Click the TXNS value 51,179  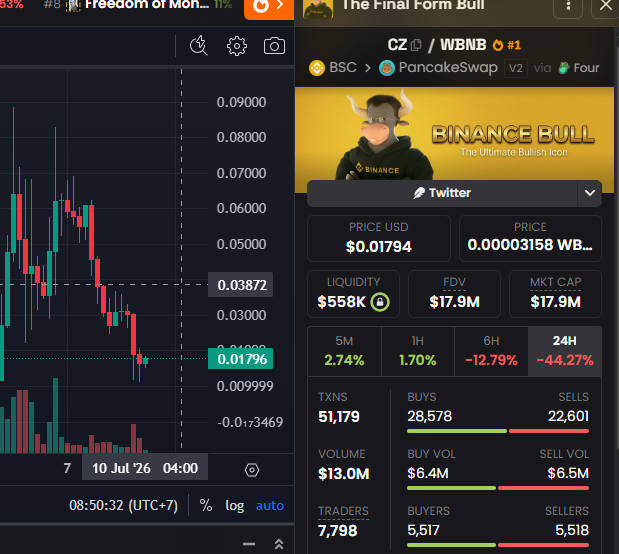[x=339, y=417]
